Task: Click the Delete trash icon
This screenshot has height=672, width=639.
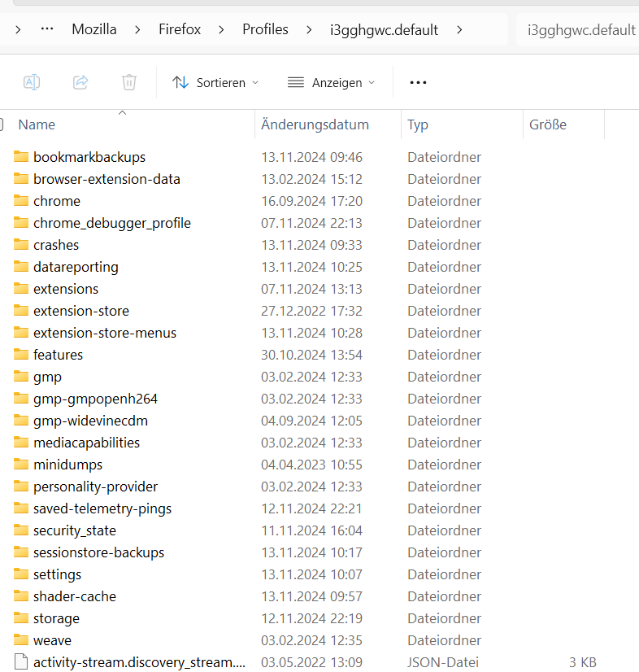Action: coord(129,82)
